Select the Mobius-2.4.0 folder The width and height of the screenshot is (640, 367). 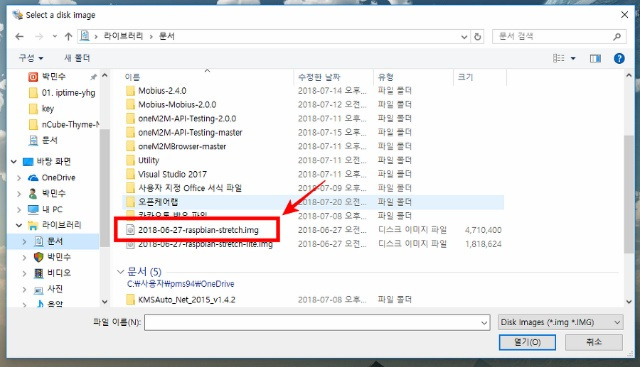pos(162,91)
